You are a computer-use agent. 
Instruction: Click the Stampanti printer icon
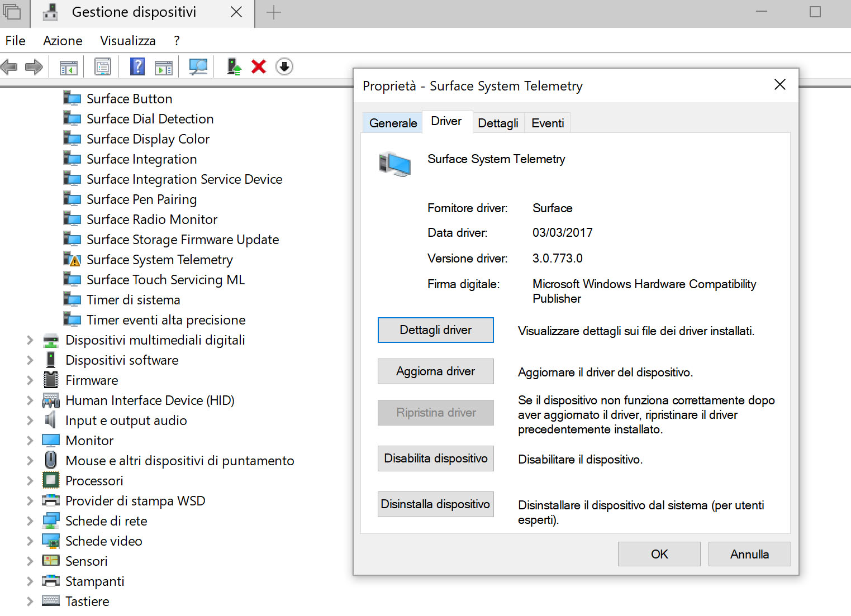(x=51, y=581)
